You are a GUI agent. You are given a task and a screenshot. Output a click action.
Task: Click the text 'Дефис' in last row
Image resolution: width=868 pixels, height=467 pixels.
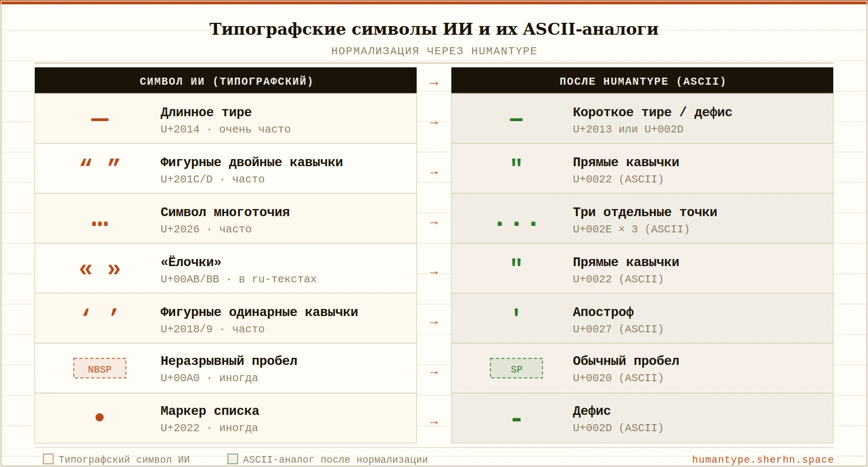(x=592, y=411)
